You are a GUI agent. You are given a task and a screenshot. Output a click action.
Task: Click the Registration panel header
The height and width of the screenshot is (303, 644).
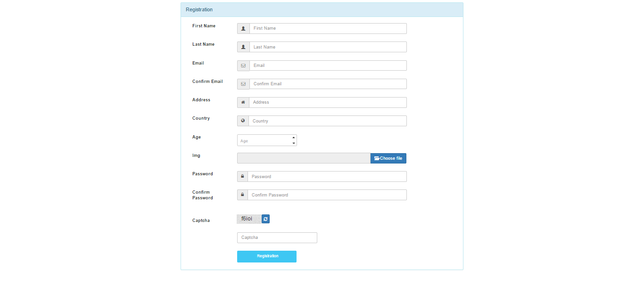pyautogui.click(x=199, y=9)
